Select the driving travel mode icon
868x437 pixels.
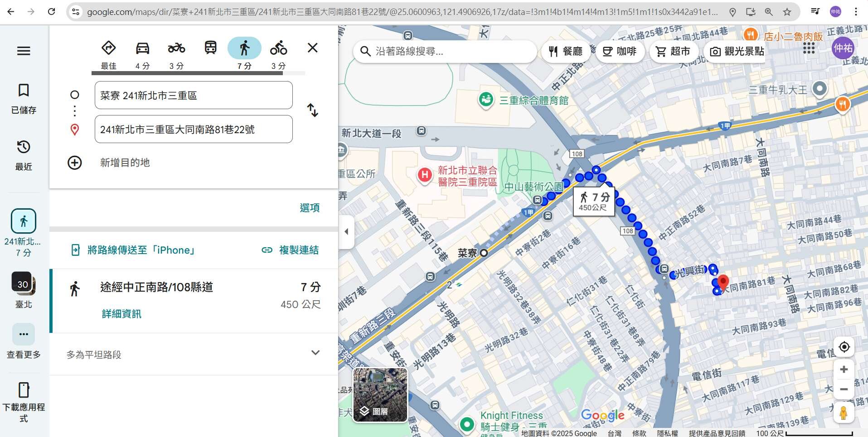point(142,48)
